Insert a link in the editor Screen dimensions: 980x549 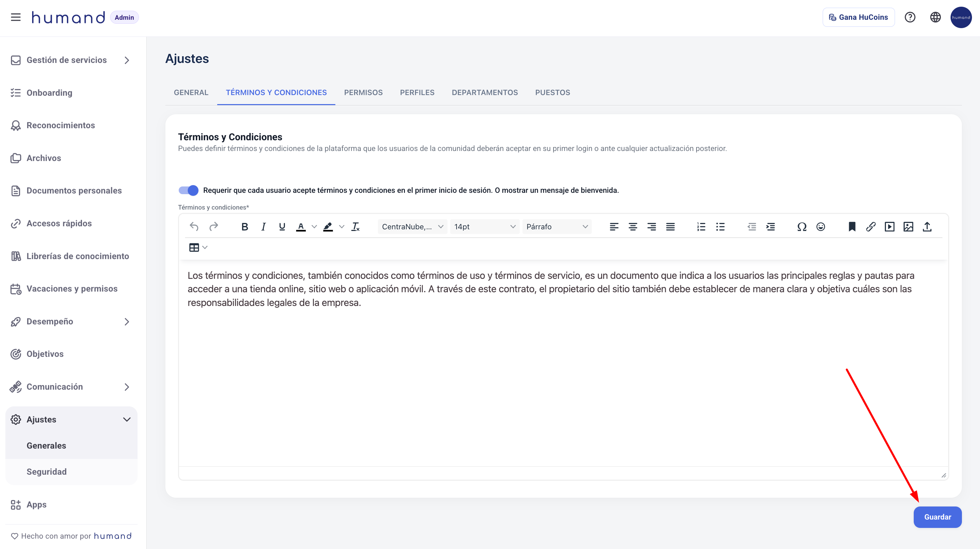click(x=871, y=227)
